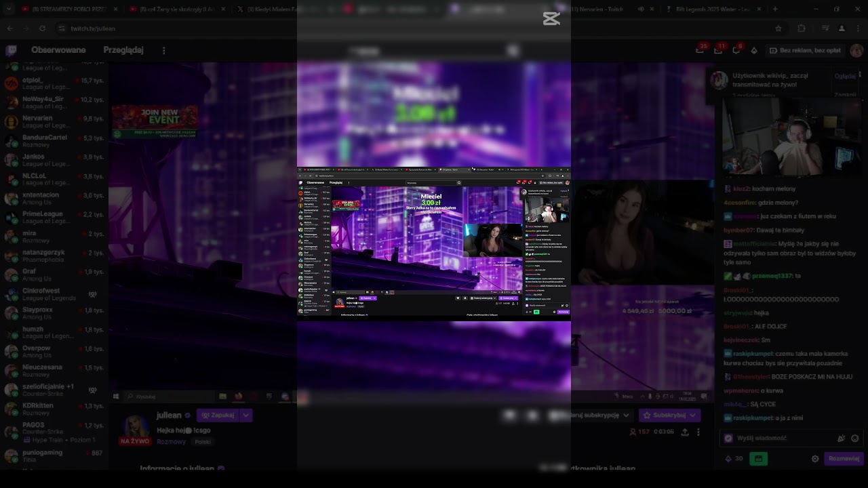Click the Windows Start button in the stream
Screen dimensions: 868x488
[116, 396]
